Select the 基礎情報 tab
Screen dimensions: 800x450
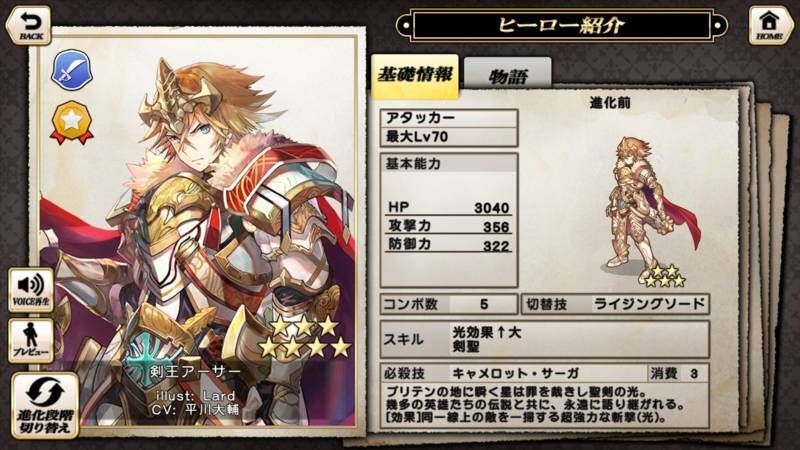click(415, 76)
